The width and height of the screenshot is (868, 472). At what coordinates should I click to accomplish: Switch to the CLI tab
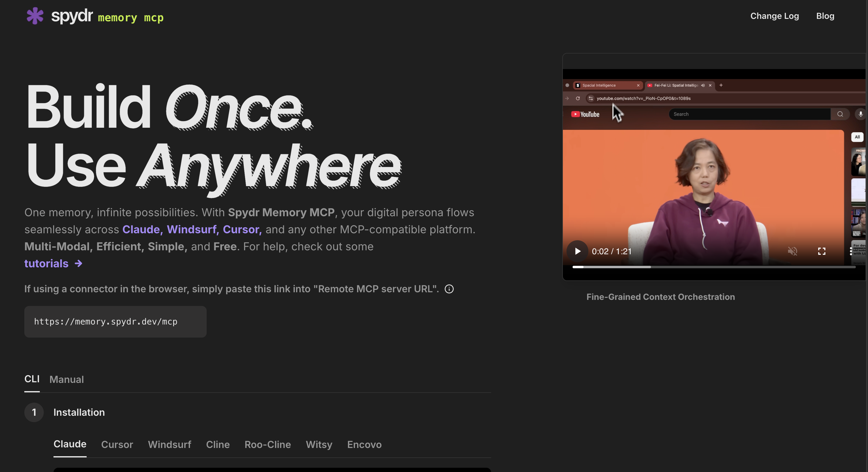click(x=32, y=379)
